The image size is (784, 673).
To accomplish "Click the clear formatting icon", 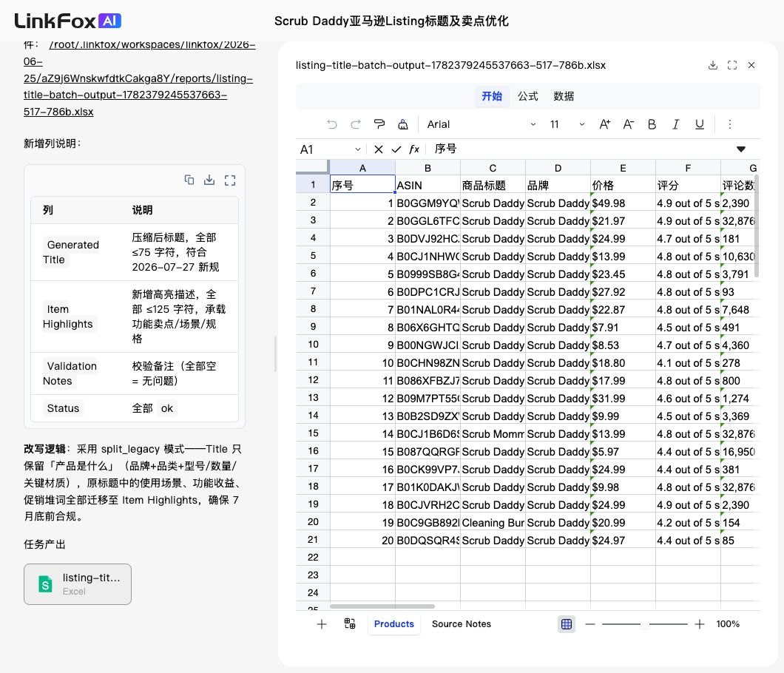I will (403, 124).
